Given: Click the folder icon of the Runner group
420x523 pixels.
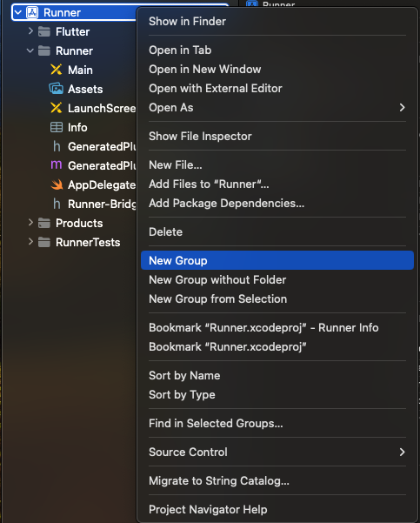Looking at the screenshot, I should click(44, 51).
